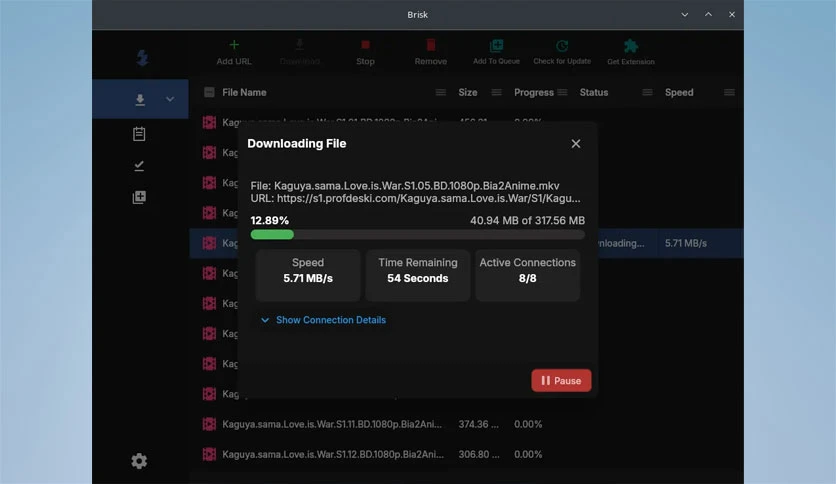Image resolution: width=836 pixels, height=484 pixels.
Task: Sort by Size column header
Action: (x=468, y=92)
